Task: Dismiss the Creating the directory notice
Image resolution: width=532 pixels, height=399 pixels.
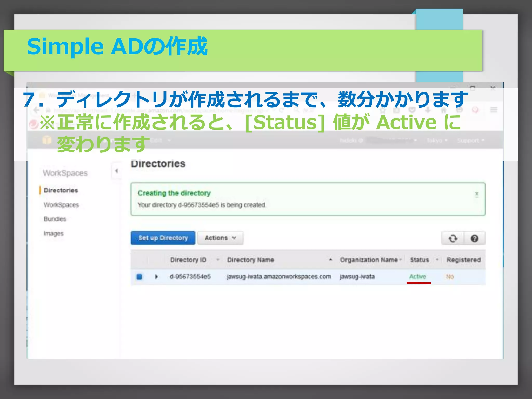Action: point(477,194)
